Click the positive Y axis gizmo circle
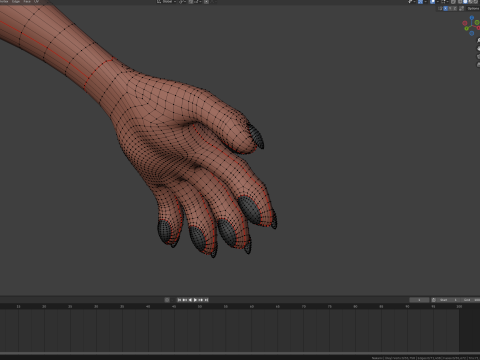Viewport: 480px width, 360px height. click(x=467, y=28)
